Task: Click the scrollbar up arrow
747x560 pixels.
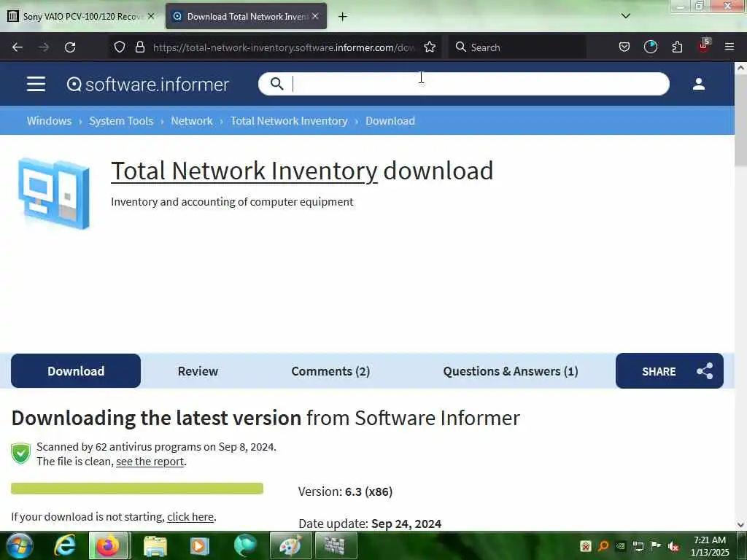Action: (740, 68)
